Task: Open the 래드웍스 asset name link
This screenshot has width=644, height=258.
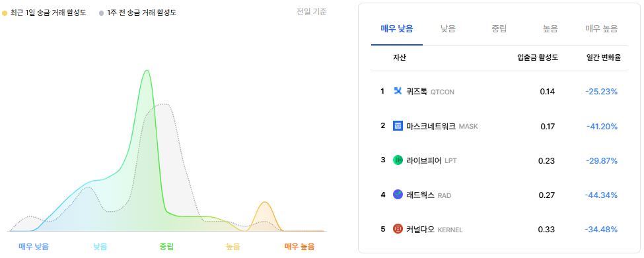Action: click(420, 195)
